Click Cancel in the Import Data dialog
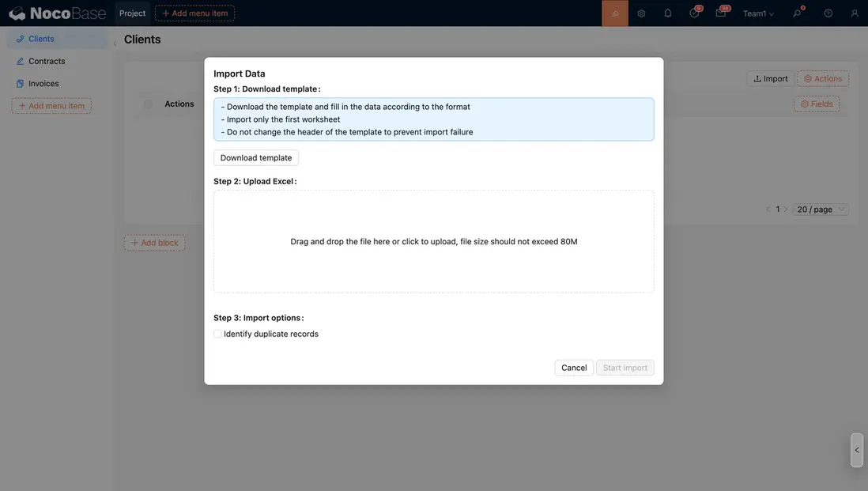This screenshot has width=868, height=491. pyautogui.click(x=574, y=368)
